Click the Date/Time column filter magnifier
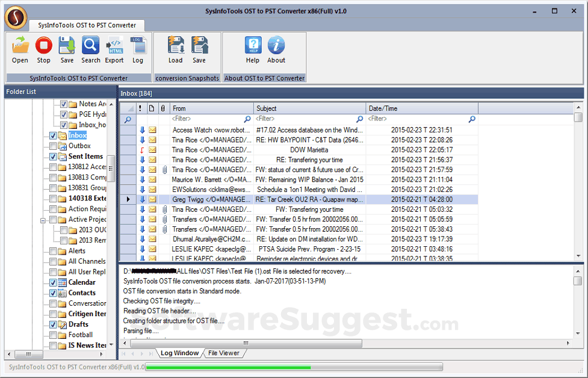The height and width of the screenshot is (378, 588). pyautogui.click(x=472, y=119)
